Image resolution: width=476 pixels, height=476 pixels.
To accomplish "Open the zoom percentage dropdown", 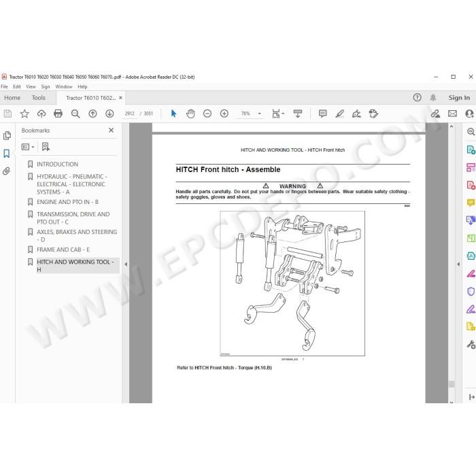I will [x=260, y=114].
